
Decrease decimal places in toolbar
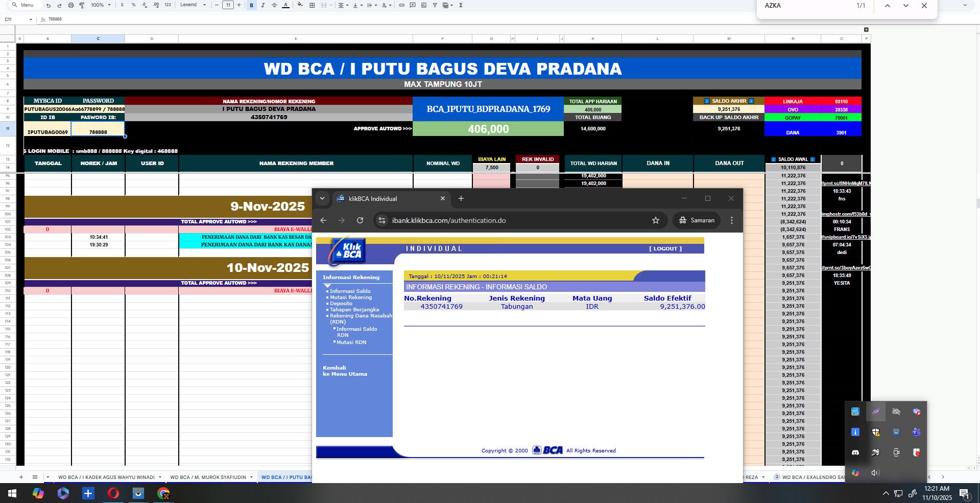[145, 5]
